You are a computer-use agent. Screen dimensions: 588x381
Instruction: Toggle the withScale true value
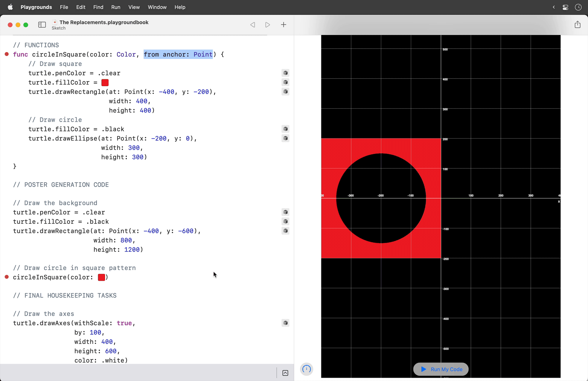(x=124, y=323)
